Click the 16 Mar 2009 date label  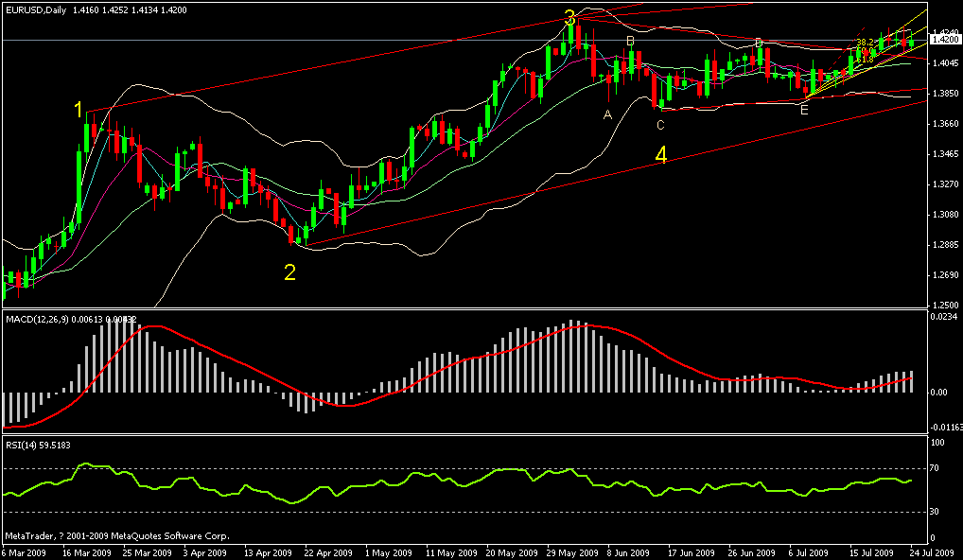coord(87,552)
